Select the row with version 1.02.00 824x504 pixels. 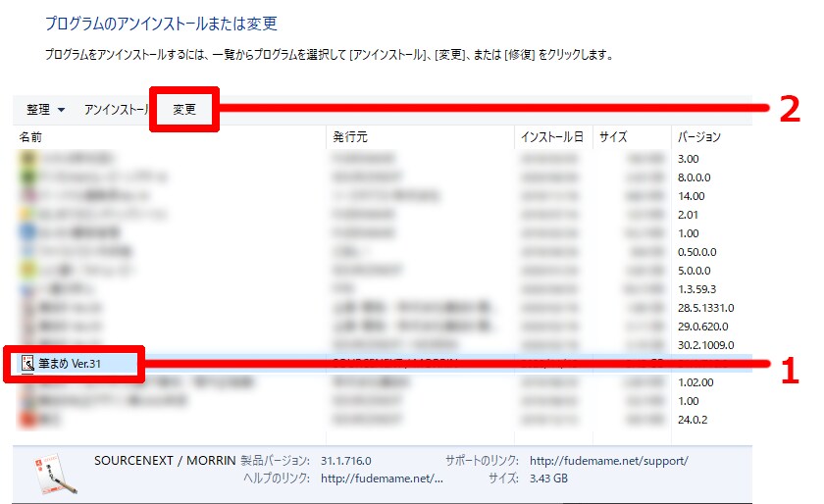pyautogui.click(x=383, y=382)
